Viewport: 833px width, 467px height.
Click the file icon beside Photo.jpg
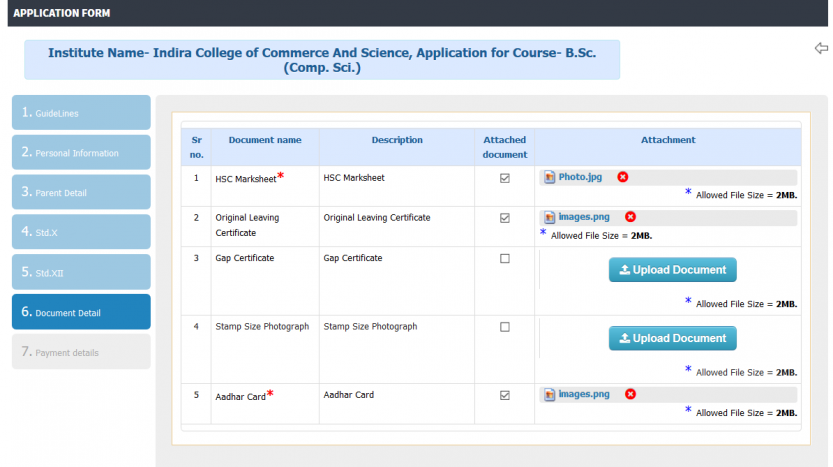coord(549,177)
